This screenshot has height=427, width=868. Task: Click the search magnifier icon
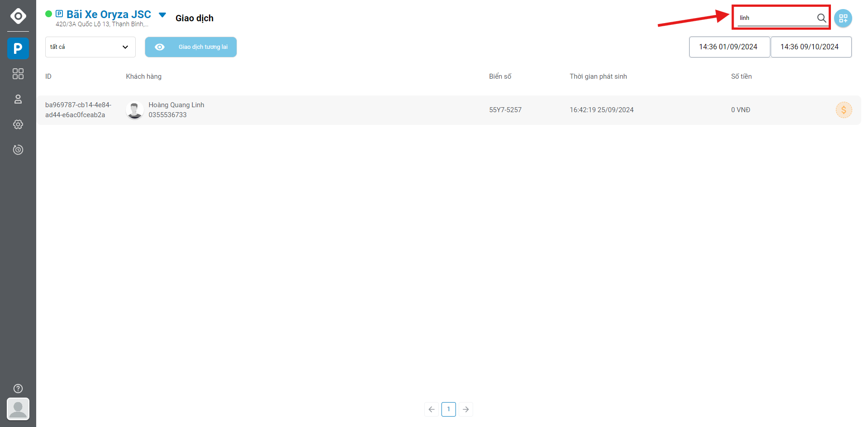tap(821, 18)
